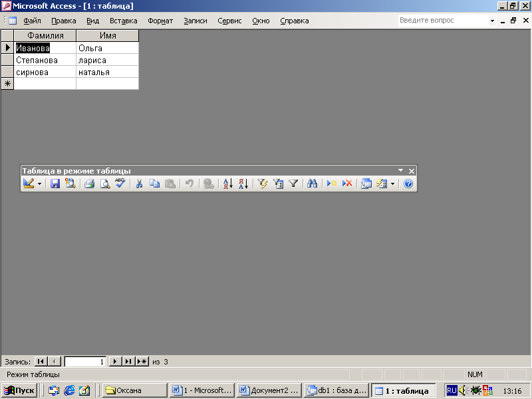Sort ascending with the А-Я icon
The width and height of the screenshot is (532, 399).
click(x=227, y=184)
